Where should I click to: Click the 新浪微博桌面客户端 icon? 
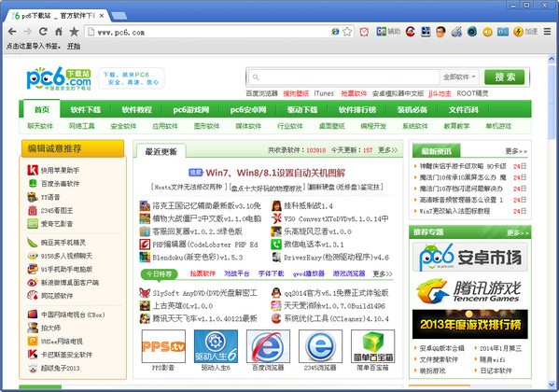tap(33, 283)
